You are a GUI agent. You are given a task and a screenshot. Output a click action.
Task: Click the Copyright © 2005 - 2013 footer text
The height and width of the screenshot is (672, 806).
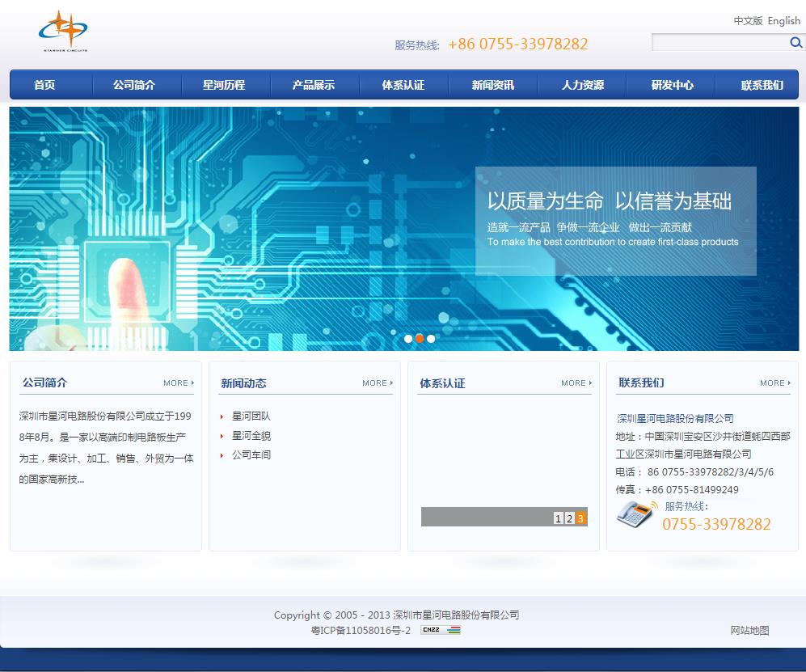click(x=396, y=615)
